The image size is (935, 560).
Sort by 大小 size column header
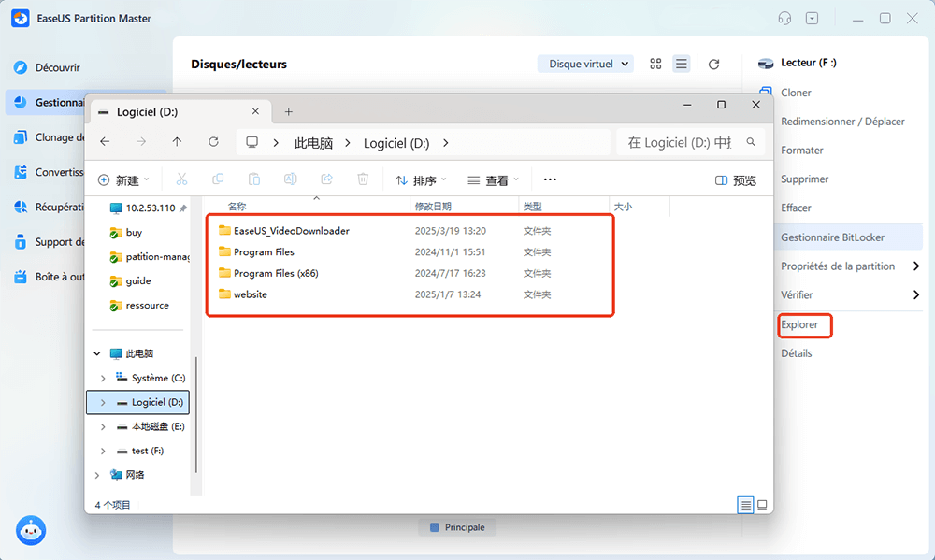point(623,207)
